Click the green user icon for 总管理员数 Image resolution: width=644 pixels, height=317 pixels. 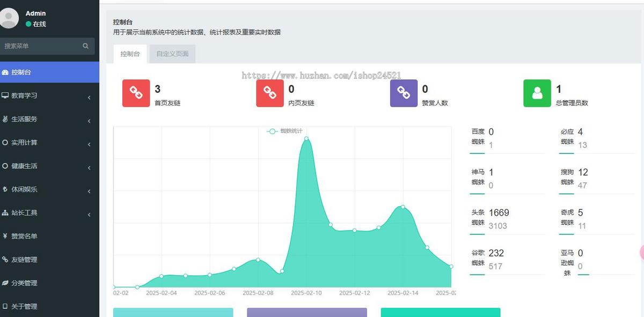point(537,93)
